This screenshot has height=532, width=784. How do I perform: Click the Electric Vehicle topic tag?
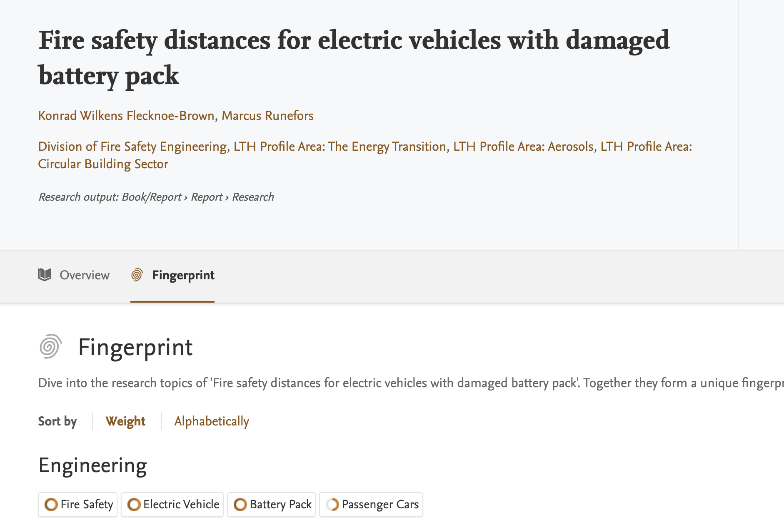[x=181, y=505]
